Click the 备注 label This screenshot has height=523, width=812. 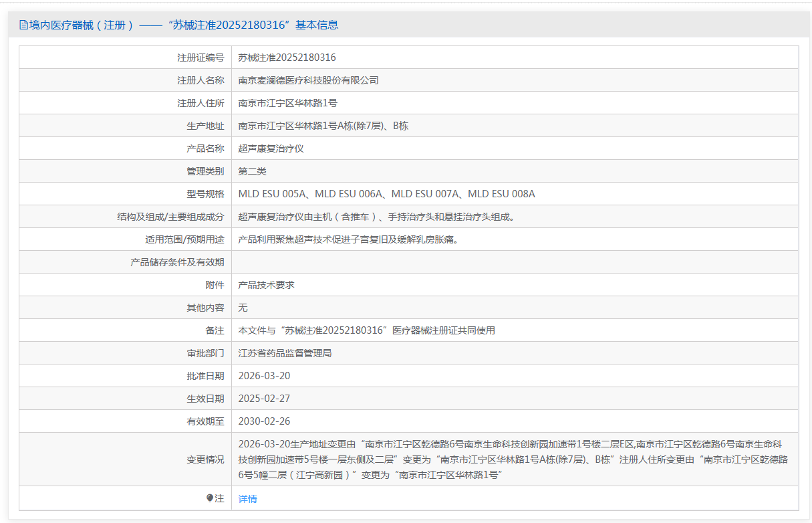[x=215, y=330]
